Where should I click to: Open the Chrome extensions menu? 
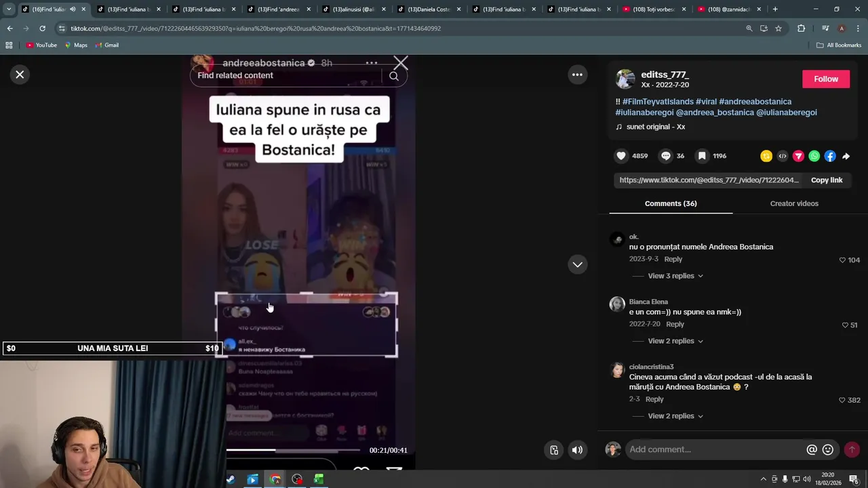[801, 28]
